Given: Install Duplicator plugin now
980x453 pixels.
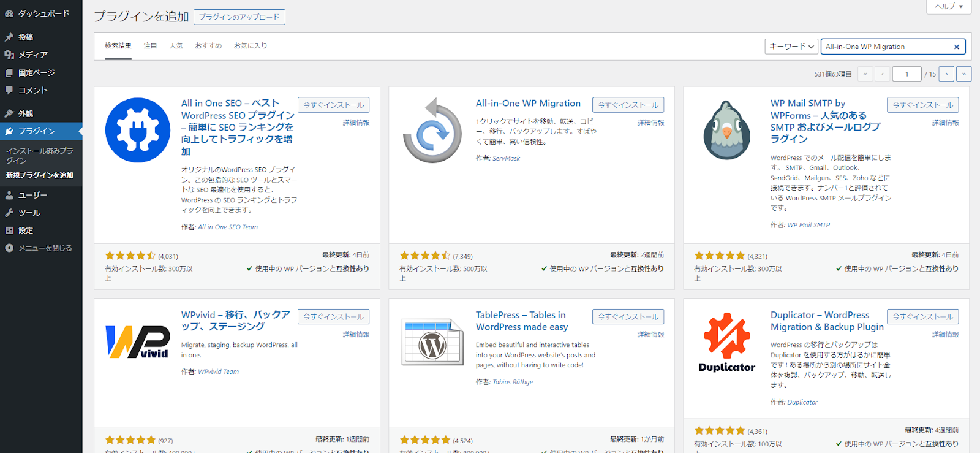Looking at the screenshot, I should 923,317.
